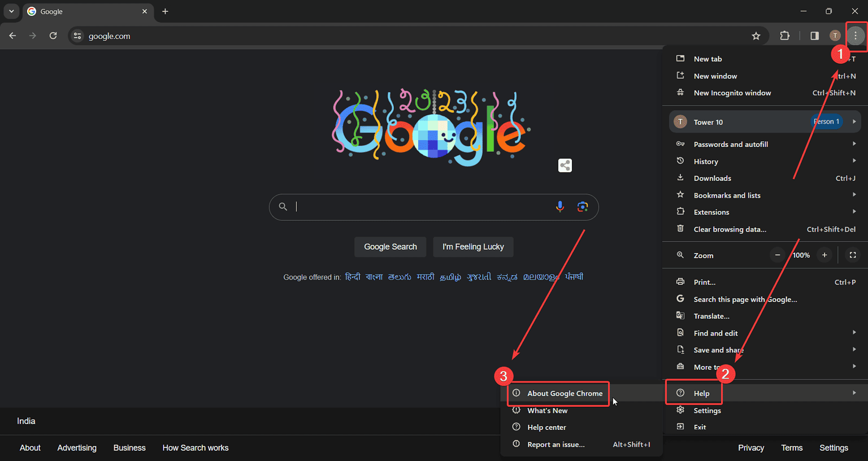The image size is (868, 461).
Task: Expand the Help submenu
Action: [x=765, y=393]
